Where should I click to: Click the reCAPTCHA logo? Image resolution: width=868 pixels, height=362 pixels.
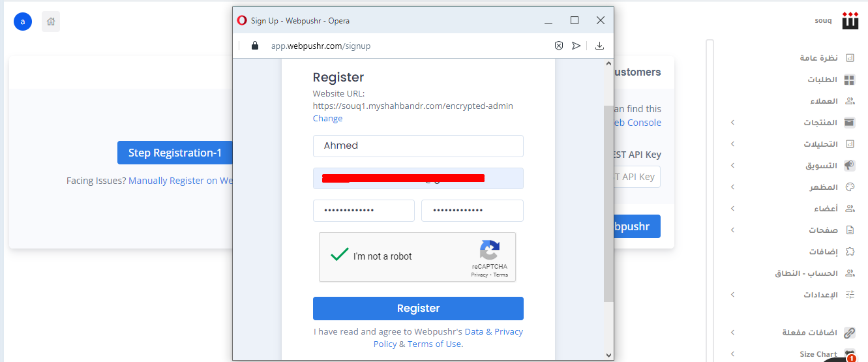[x=490, y=250]
